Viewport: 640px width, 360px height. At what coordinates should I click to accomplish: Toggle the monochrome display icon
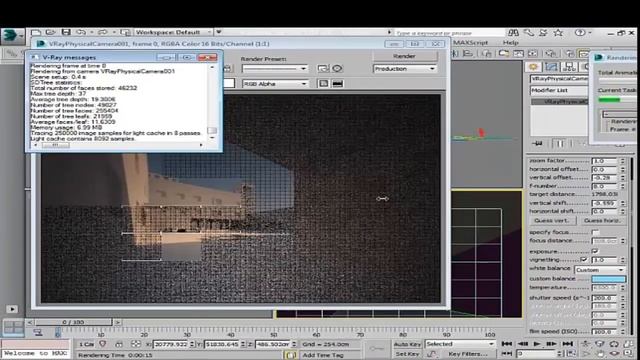tap(338, 84)
